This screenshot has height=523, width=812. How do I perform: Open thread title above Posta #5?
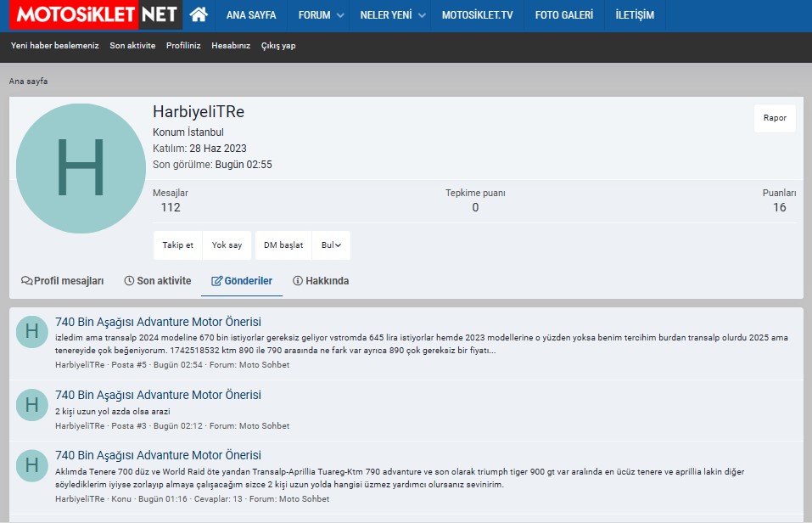coord(158,322)
